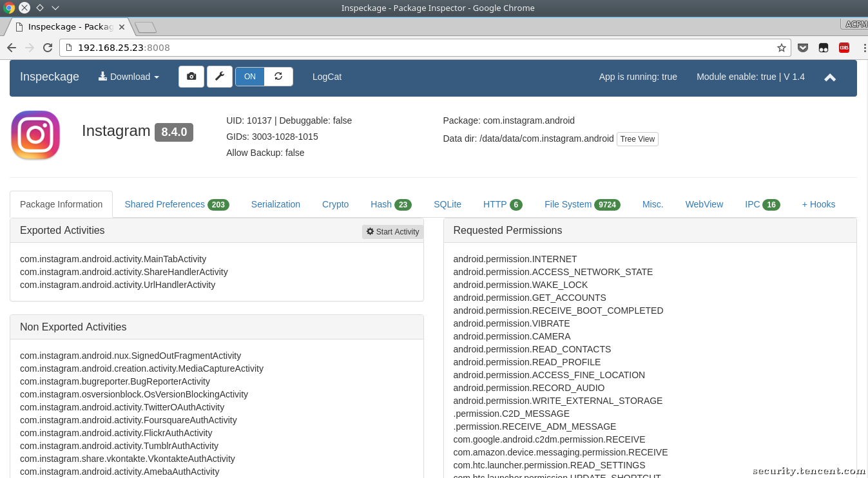
Task: Click the Inspeckage brand title
Action: click(x=50, y=77)
